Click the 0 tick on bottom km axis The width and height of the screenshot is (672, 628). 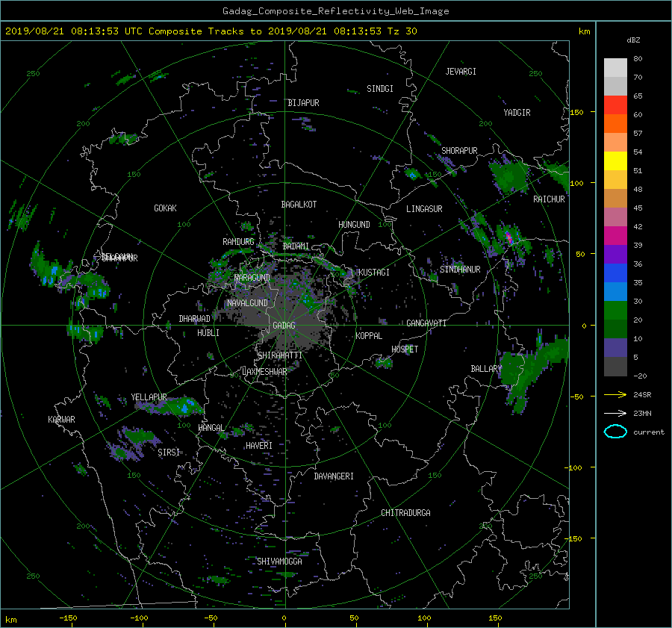[x=284, y=618]
